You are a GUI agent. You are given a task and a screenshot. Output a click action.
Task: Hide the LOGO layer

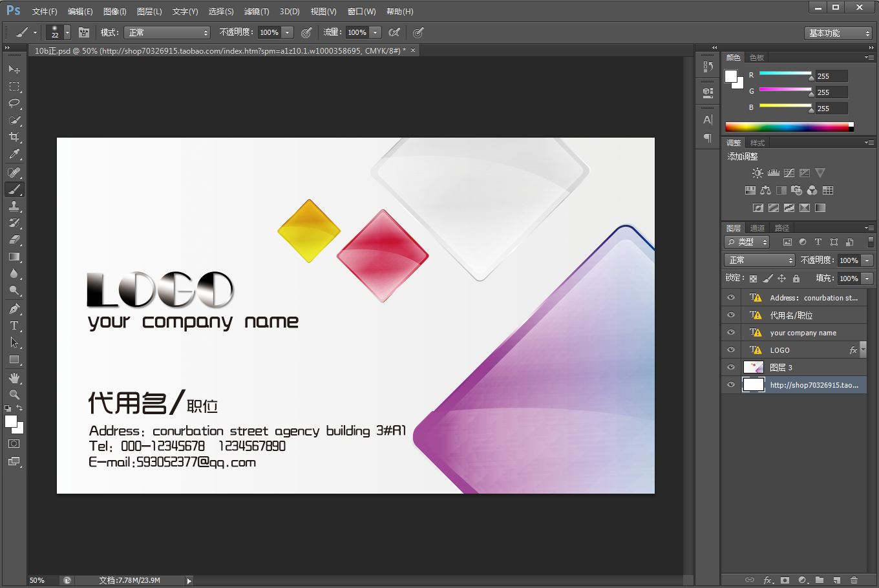(731, 350)
